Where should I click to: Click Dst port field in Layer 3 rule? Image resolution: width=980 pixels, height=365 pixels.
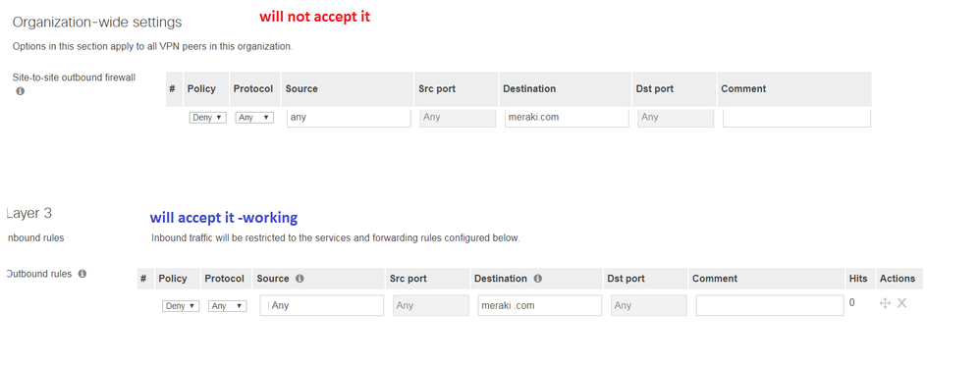[649, 305]
